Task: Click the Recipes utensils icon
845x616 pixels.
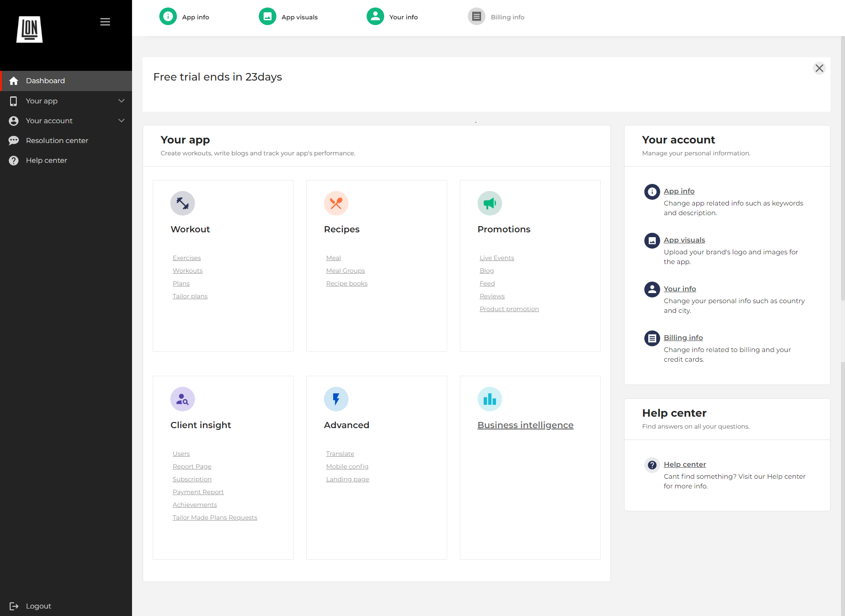Action: coord(336,203)
